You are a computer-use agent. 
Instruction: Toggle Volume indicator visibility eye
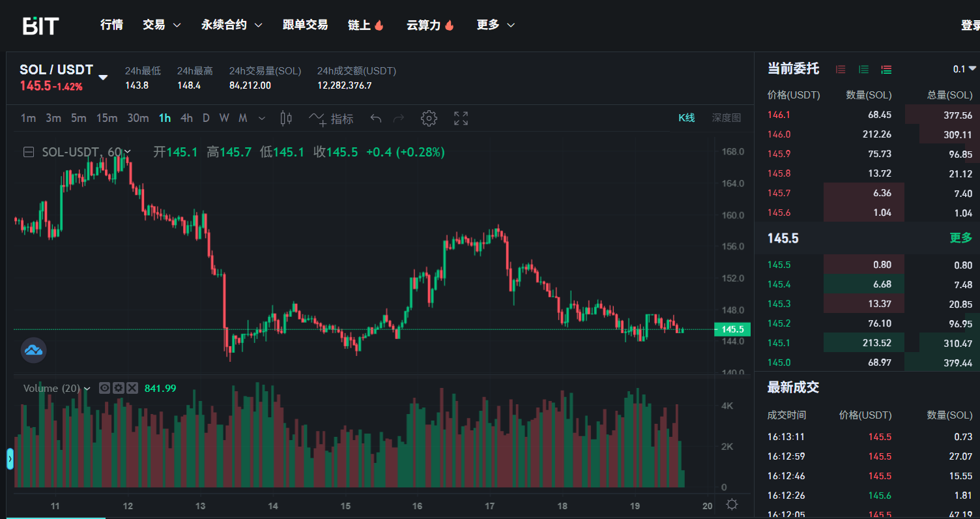[104, 388]
